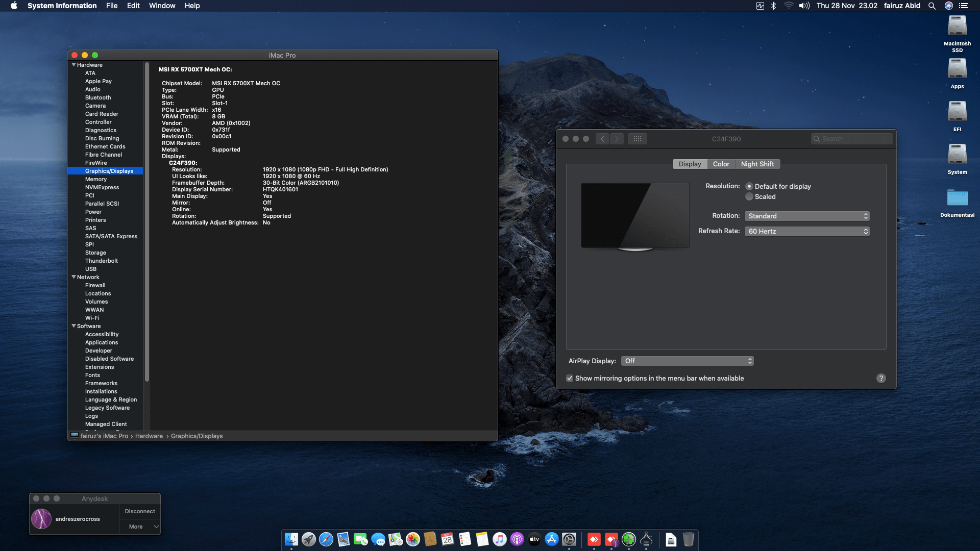This screenshot has width=980, height=551.
Task: Click Disconnect in the Anydesk popup
Action: pyautogui.click(x=139, y=511)
